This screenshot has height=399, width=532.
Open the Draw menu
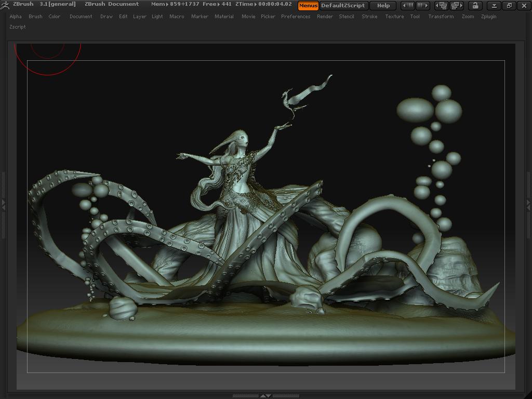(107, 16)
